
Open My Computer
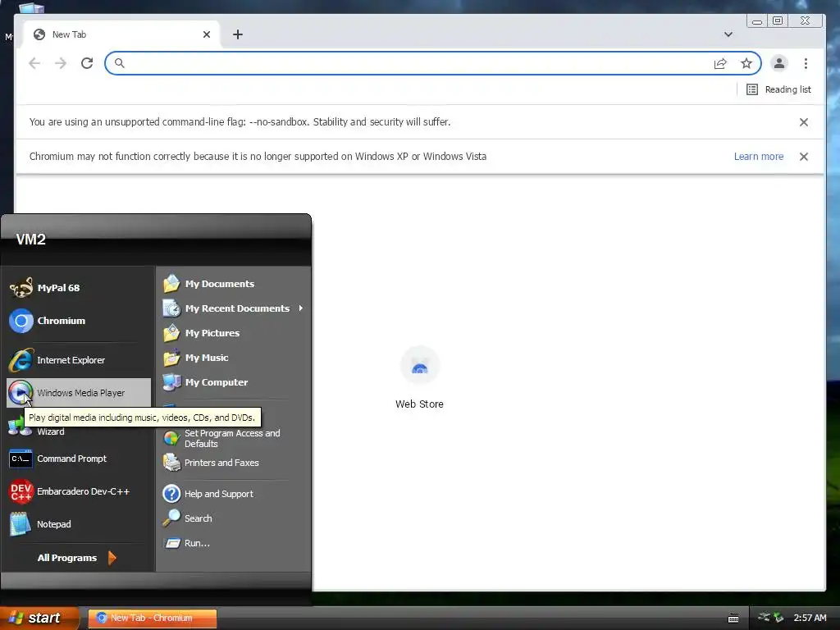pyautogui.click(x=233, y=382)
